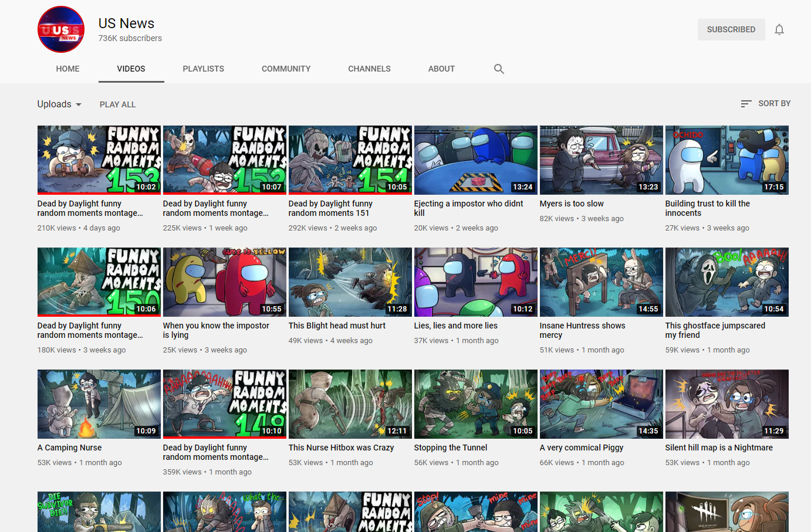Expand the Uploads dropdown
The height and width of the screenshot is (532, 811).
point(59,104)
